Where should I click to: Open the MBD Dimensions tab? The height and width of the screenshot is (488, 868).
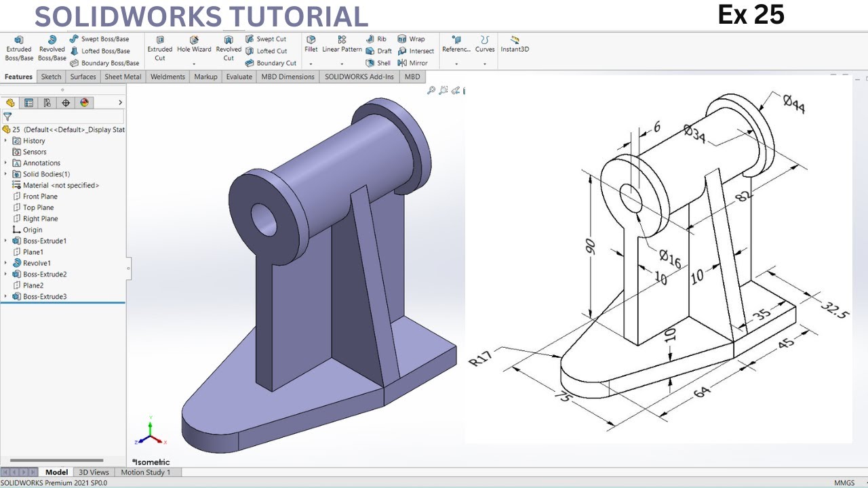coord(288,77)
